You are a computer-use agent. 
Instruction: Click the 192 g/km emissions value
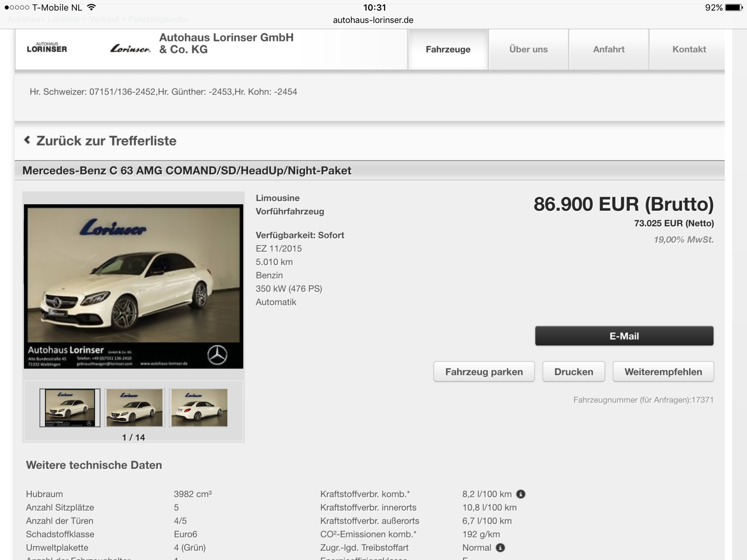pyautogui.click(x=481, y=534)
